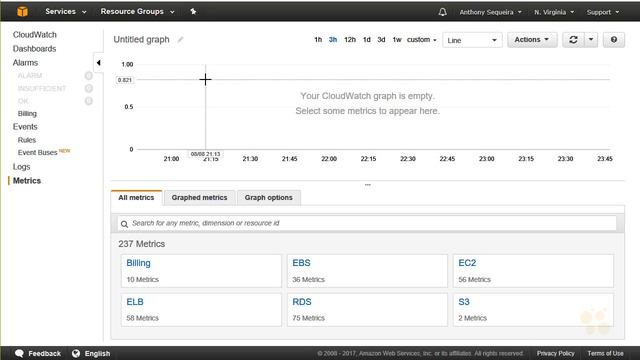Open the Services dropdown menu

(66, 11)
